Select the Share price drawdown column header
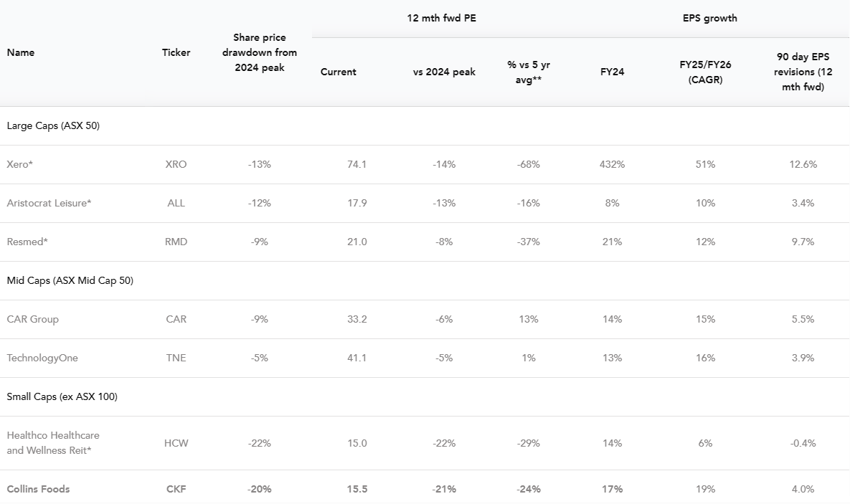850x504 pixels. click(x=260, y=52)
